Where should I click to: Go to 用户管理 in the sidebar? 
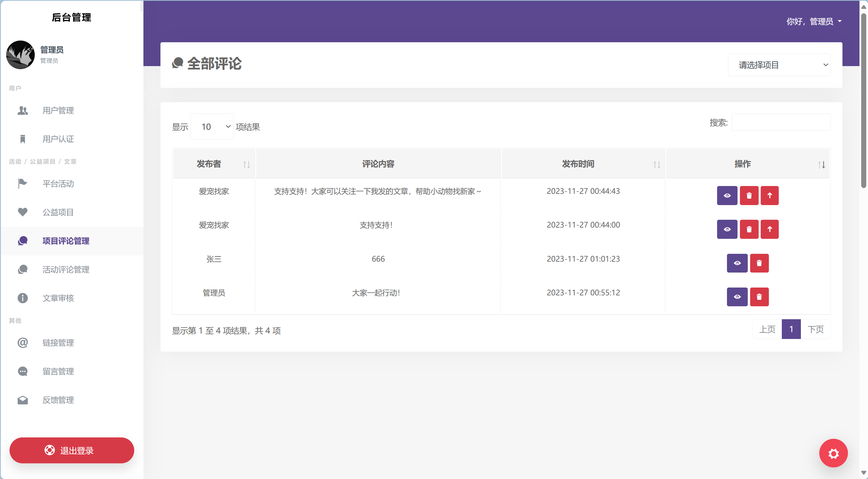point(58,110)
